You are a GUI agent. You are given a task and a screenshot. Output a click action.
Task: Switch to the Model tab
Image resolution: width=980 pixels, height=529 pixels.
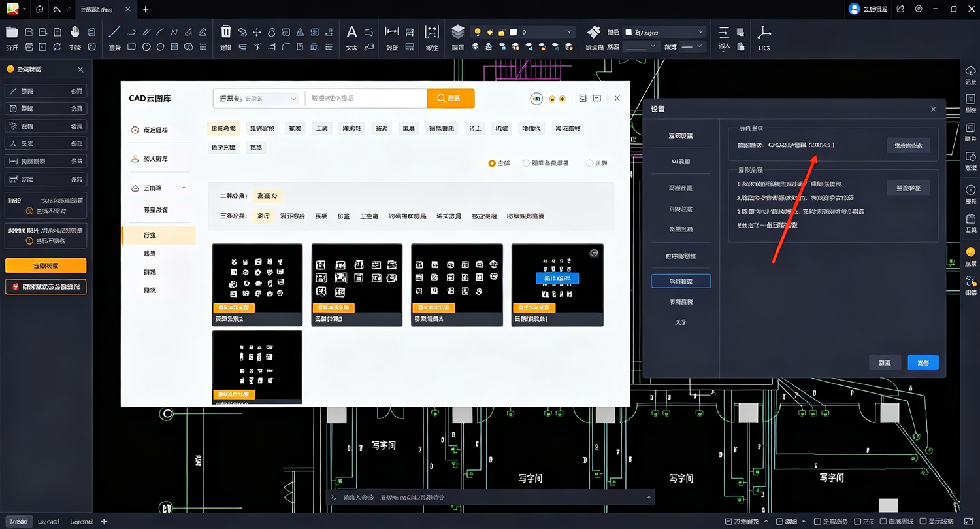[x=18, y=521]
